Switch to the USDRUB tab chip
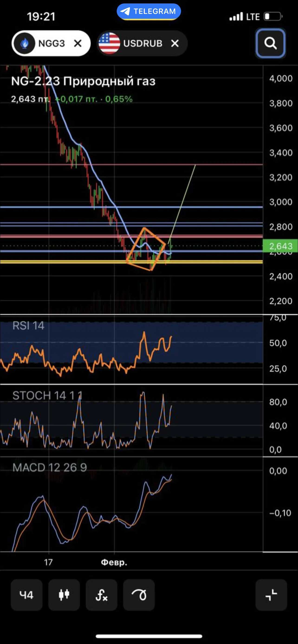 pyautogui.click(x=142, y=44)
